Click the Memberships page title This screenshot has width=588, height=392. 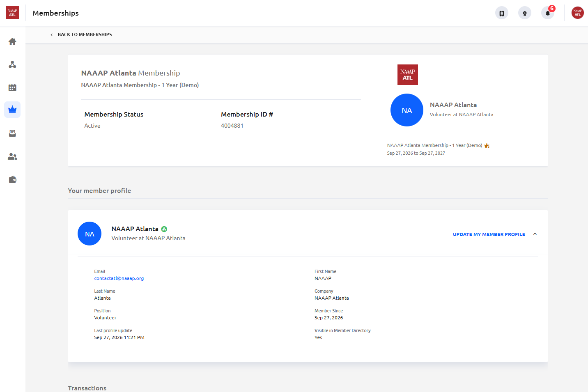click(x=55, y=13)
